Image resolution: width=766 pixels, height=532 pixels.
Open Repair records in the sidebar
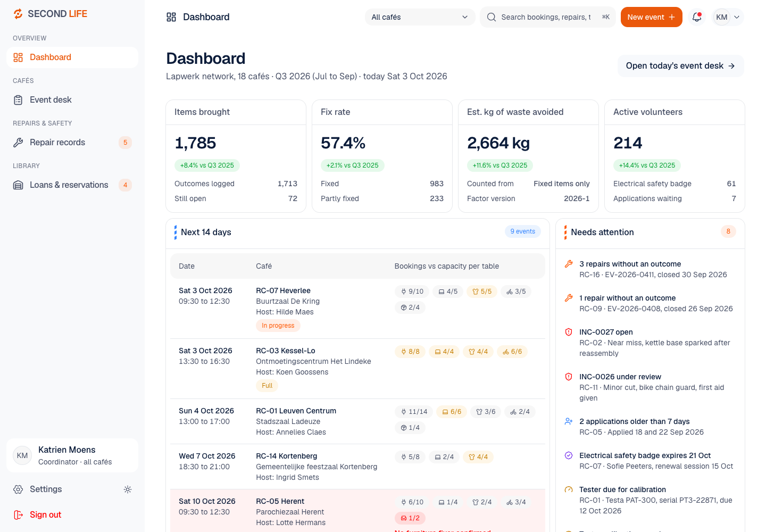(x=72, y=143)
